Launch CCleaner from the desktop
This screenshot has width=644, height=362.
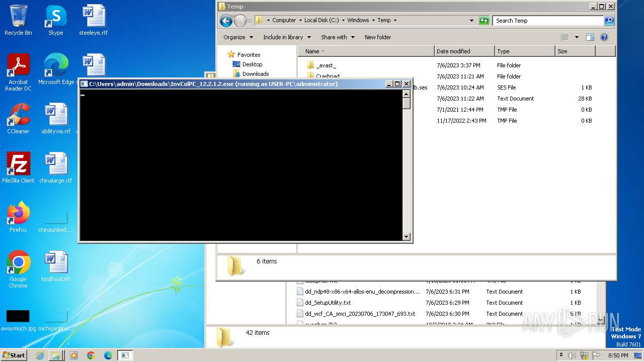pos(18,119)
